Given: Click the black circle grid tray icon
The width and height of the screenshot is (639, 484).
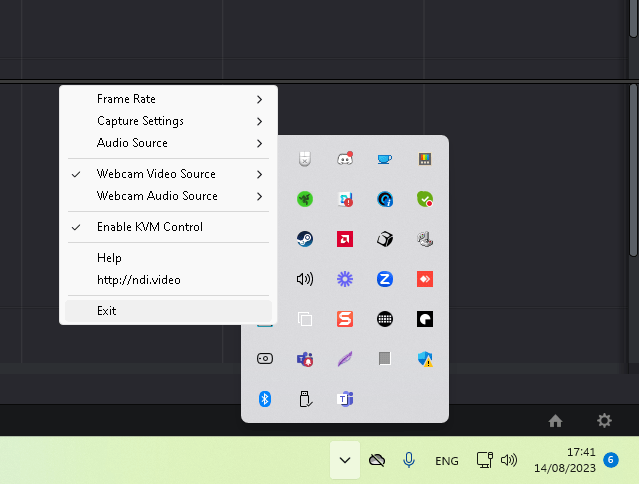Looking at the screenshot, I should [385, 319].
